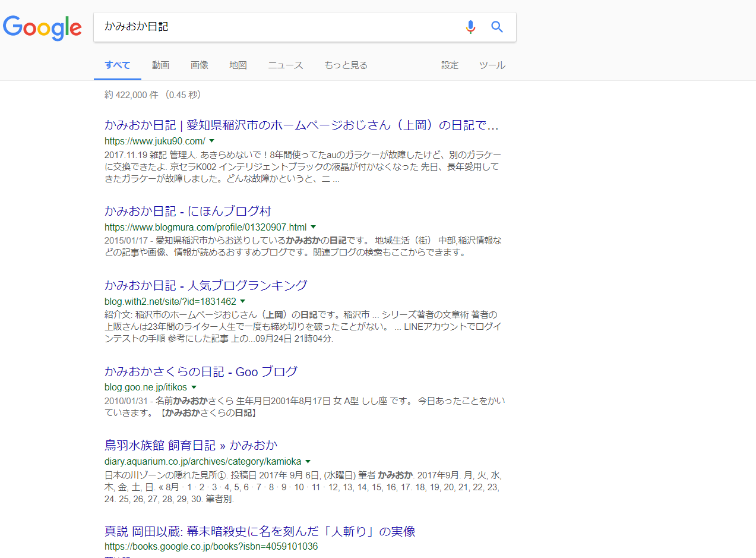This screenshot has height=558, width=756.
Task: Switch to the 画像 tab
Action: click(200, 65)
